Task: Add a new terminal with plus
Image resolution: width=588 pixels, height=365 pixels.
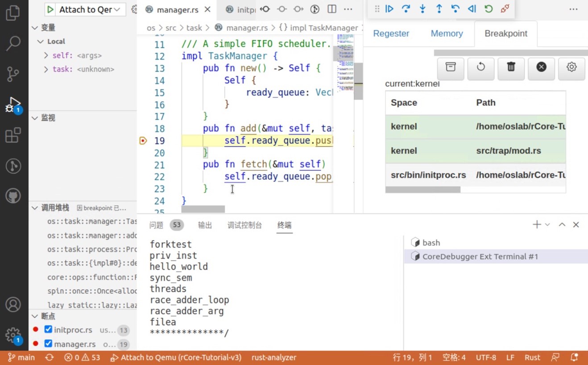Action: [x=537, y=224]
